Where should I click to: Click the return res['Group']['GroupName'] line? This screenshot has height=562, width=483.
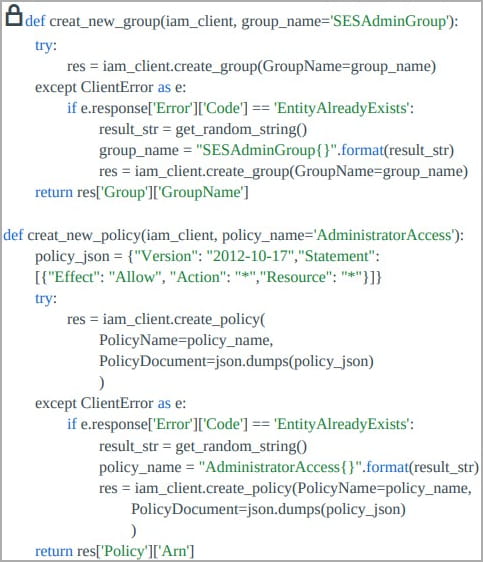142,192
